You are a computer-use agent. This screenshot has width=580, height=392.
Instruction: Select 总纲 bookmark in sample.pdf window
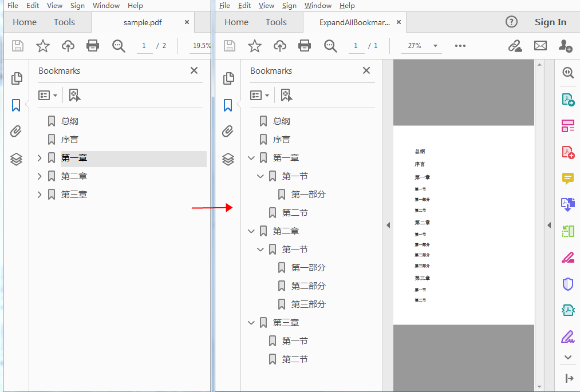(69, 121)
